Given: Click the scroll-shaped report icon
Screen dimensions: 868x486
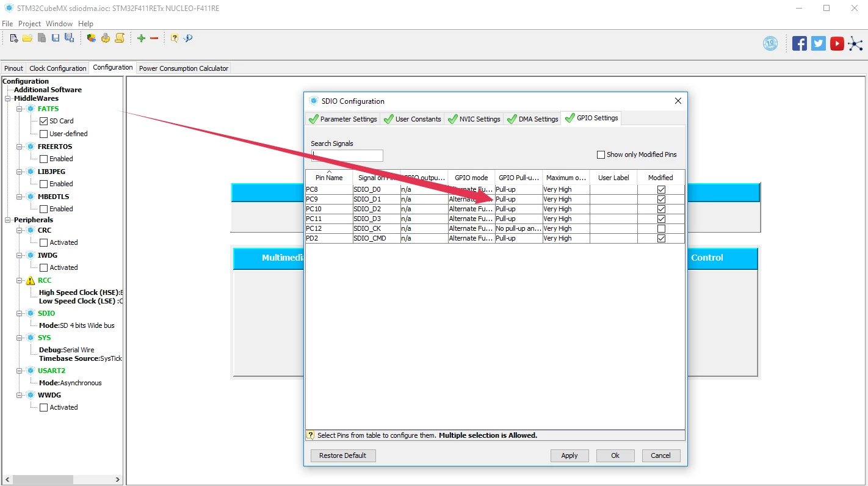Looking at the screenshot, I should 120,38.
